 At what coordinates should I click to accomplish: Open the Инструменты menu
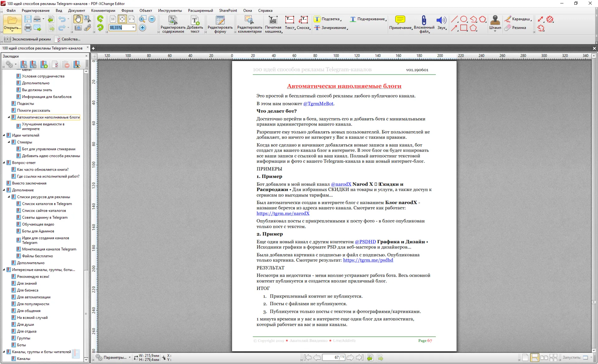(170, 11)
